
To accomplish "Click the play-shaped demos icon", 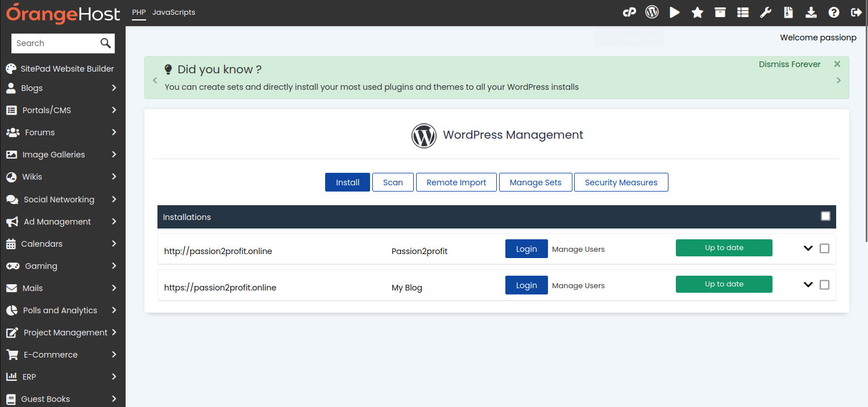I will (x=675, y=13).
